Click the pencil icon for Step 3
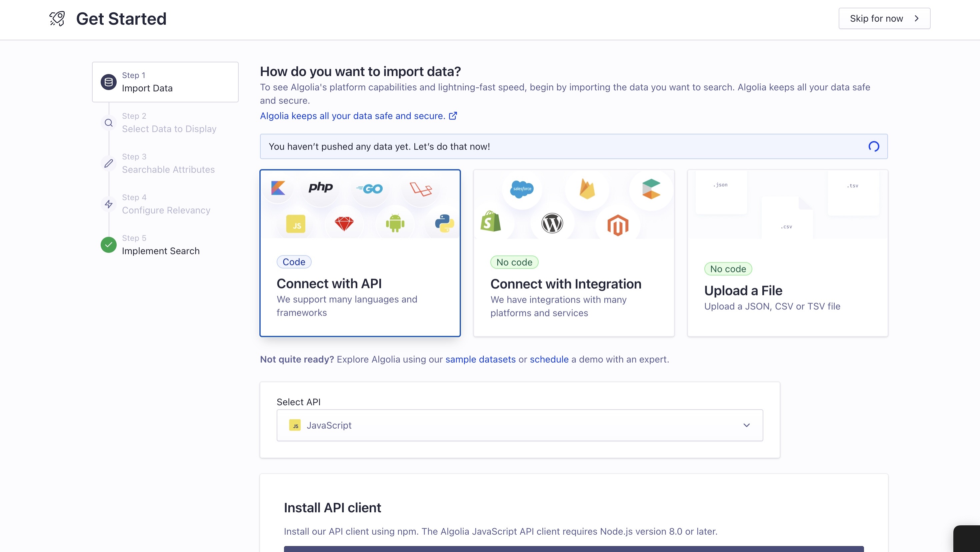This screenshot has height=552, width=980. click(x=108, y=163)
